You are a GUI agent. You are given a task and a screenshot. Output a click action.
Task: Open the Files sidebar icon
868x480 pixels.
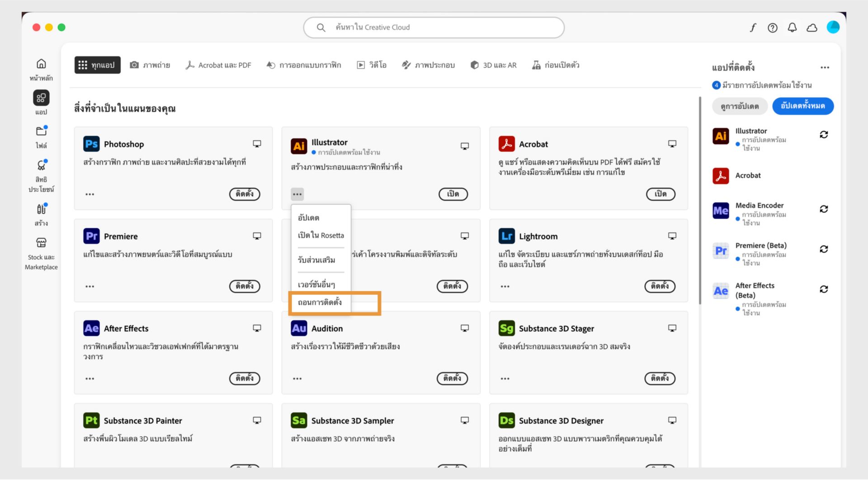pyautogui.click(x=41, y=131)
